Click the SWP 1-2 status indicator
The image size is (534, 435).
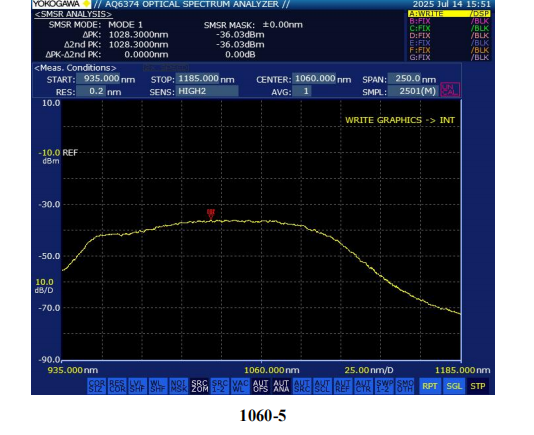coord(384,386)
